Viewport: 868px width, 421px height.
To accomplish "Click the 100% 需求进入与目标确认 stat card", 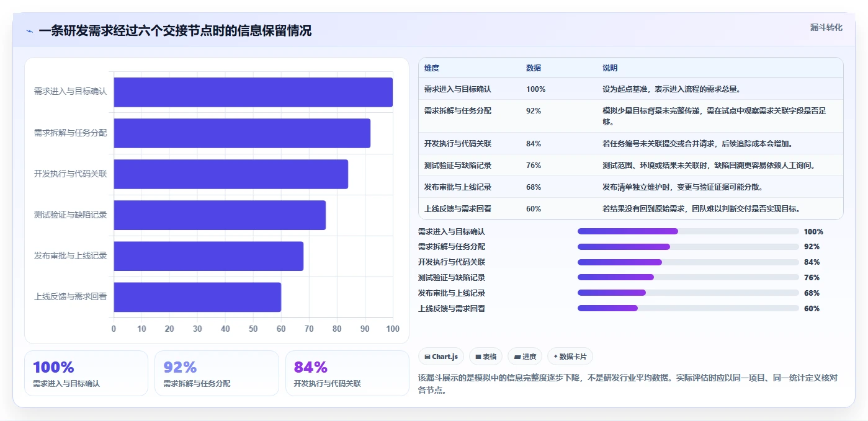I will coord(86,373).
